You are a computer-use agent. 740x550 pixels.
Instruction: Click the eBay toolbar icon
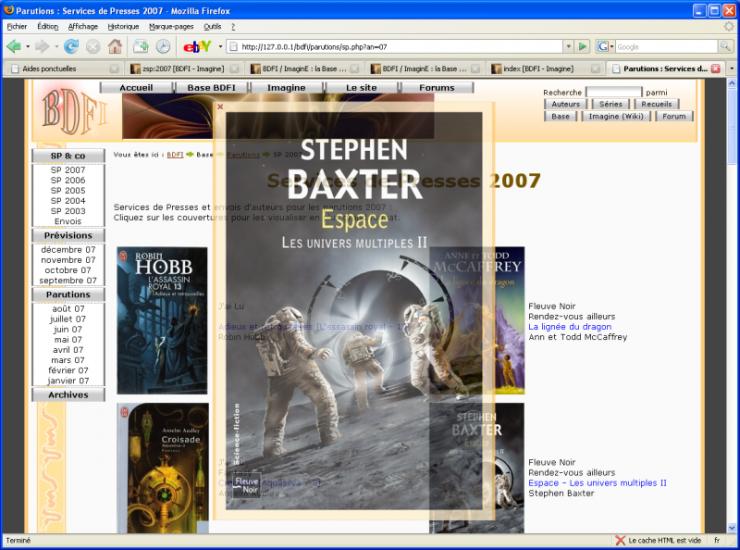[x=197, y=46]
